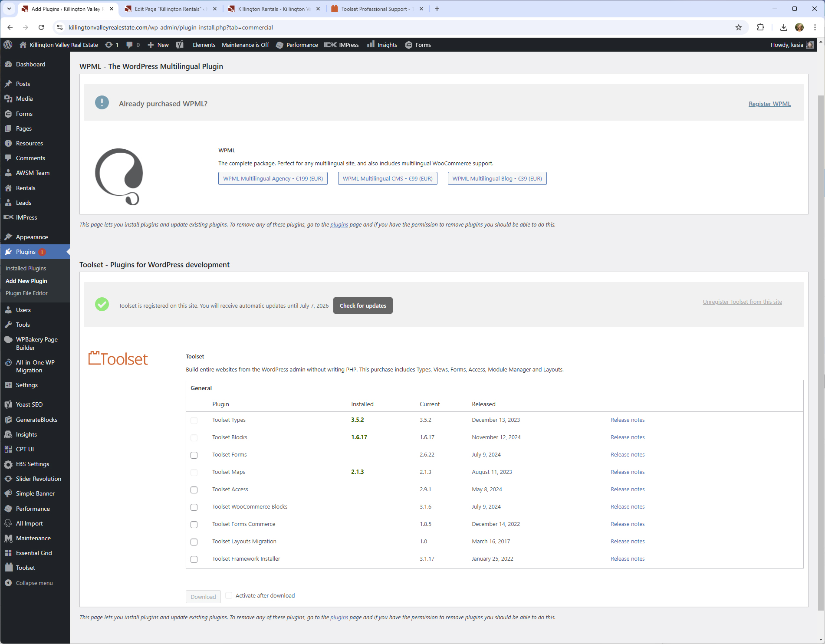This screenshot has width=825, height=644.
Task: Open the browser Extensions icon
Action: 760,27
